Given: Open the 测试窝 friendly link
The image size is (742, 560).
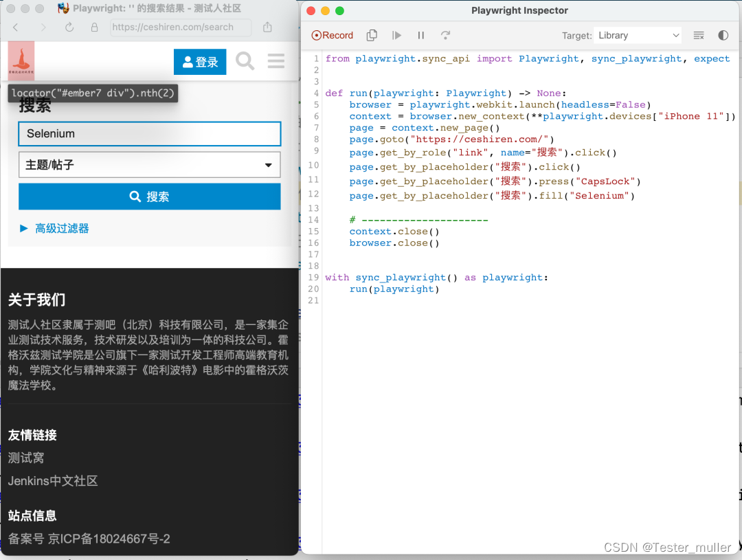Looking at the screenshot, I should 26,458.
